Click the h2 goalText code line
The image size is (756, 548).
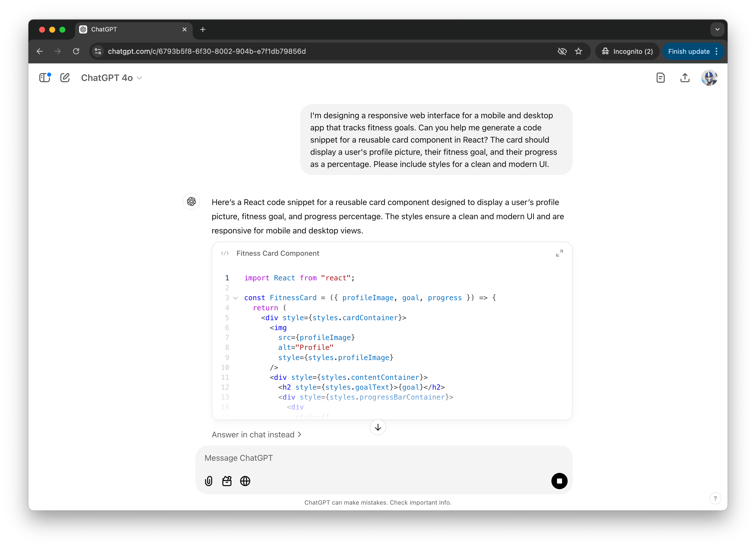pos(361,387)
